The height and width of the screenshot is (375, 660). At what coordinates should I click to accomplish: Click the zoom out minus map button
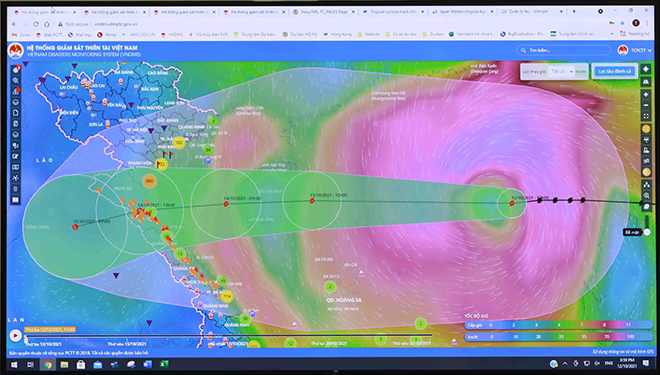coord(646,105)
